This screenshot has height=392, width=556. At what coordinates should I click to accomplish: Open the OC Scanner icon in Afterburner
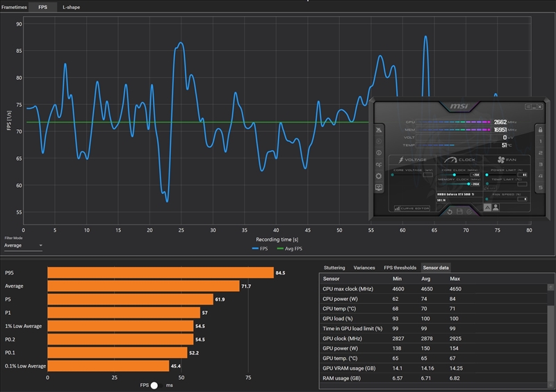tap(379, 164)
